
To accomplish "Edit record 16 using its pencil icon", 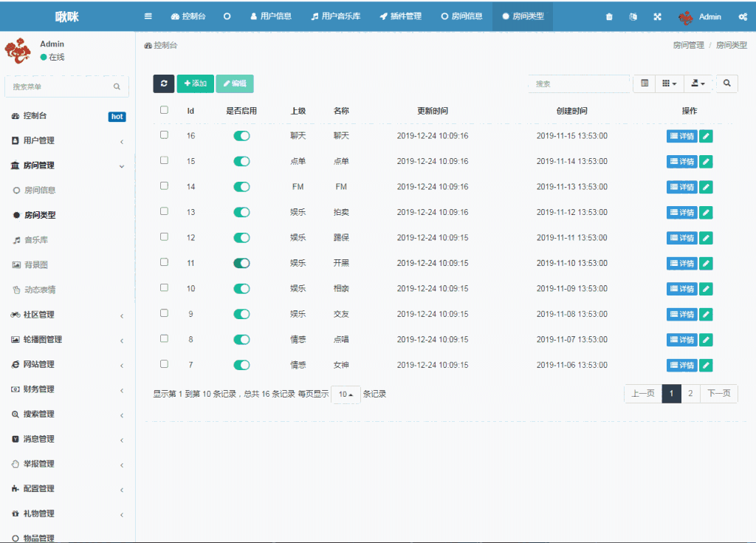I will [706, 135].
